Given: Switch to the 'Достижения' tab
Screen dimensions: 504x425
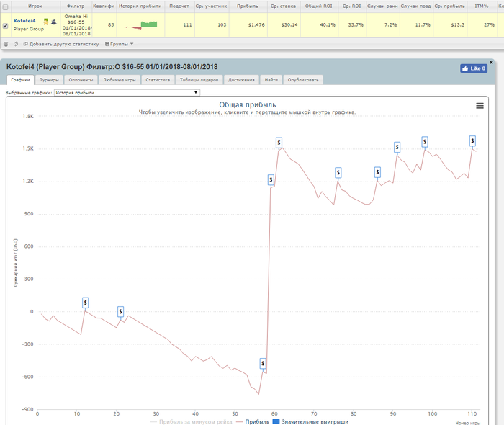Looking at the screenshot, I should [x=241, y=80].
